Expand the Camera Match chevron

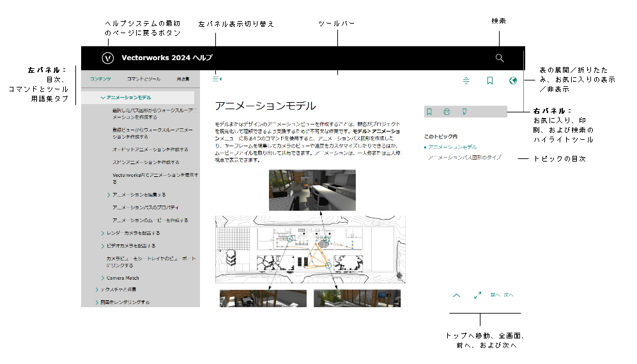pyautogui.click(x=103, y=278)
